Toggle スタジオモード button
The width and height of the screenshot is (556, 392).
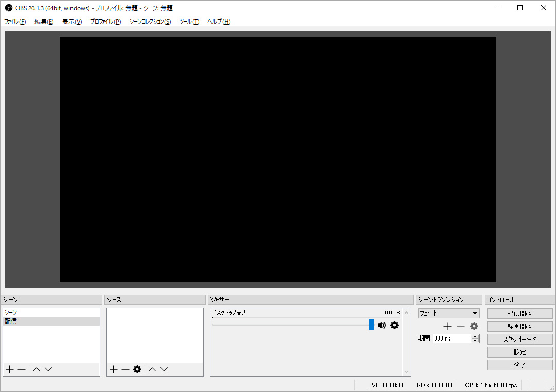(x=520, y=339)
